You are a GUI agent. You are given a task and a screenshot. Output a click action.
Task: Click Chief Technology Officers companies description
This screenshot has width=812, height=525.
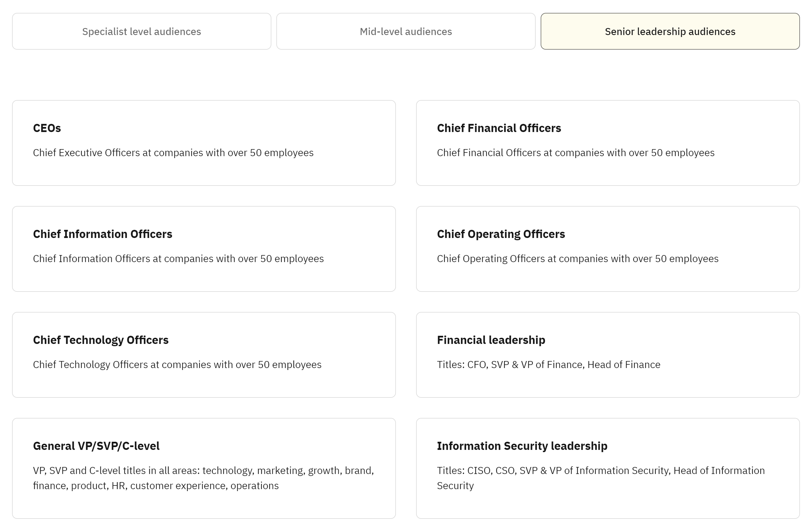click(177, 365)
